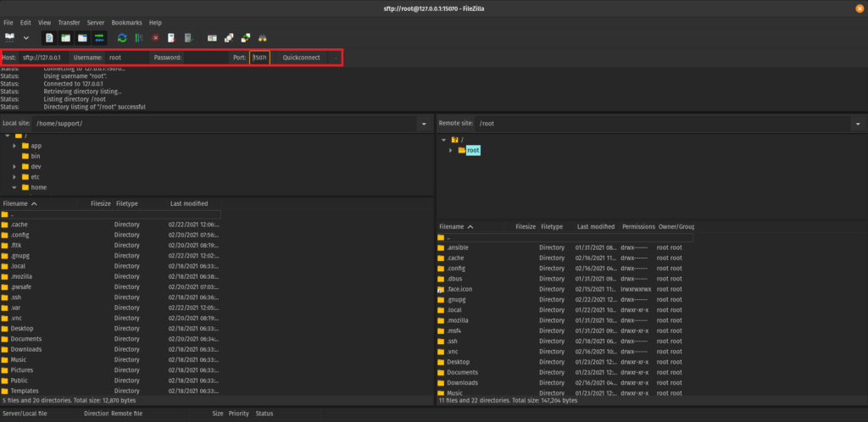Focus the Username input field
This screenshot has width=868, height=422.
pyautogui.click(x=127, y=58)
